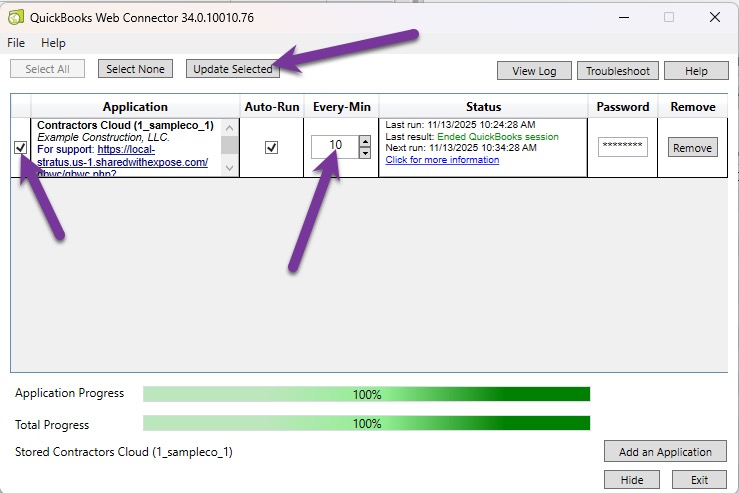Click the Status column header

click(484, 107)
